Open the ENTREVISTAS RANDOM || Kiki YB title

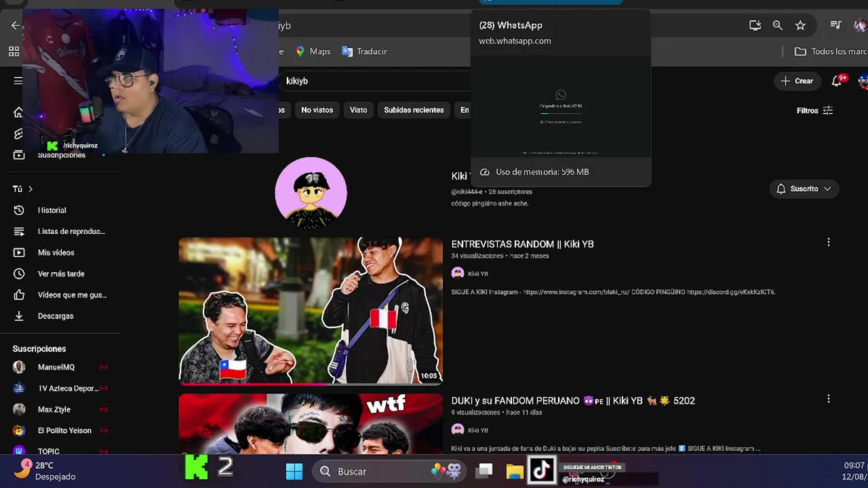coord(522,244)
